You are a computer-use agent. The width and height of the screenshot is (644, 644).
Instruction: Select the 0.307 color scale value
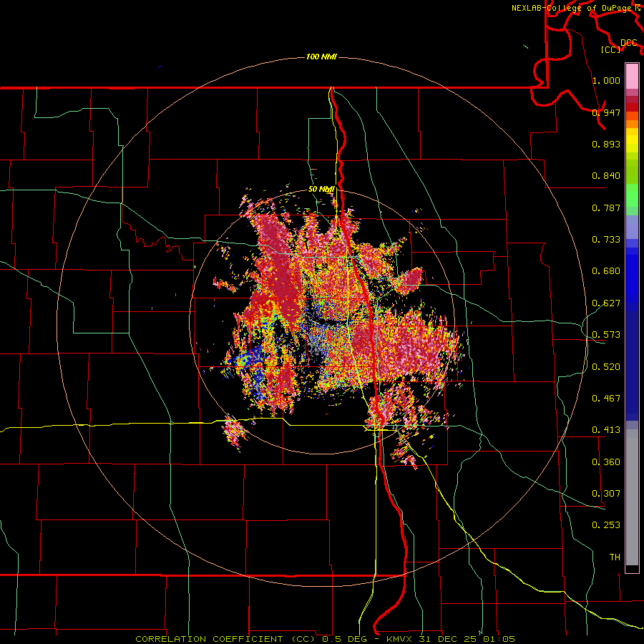606,494
